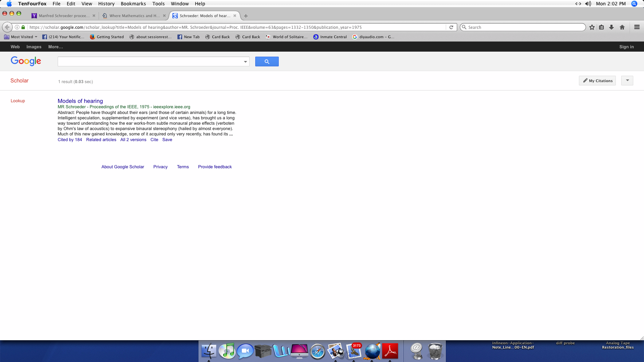Open a new tab with plus icon
The image size is (644, 362).
pos(246,16)
